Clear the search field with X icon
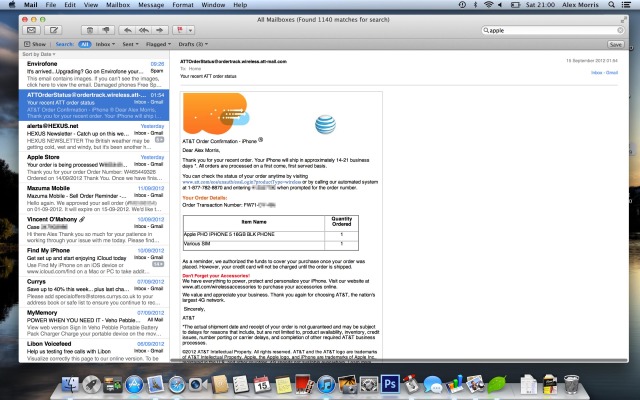640x400 pixels. click(x=620, y=30)
